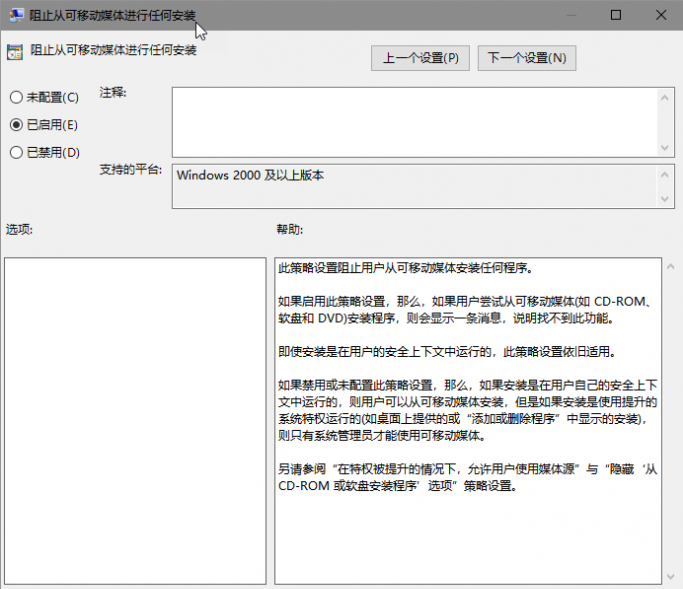Viewport: 683px width, 589px height.
Task: Click the 选项: label
Action: 19,229
